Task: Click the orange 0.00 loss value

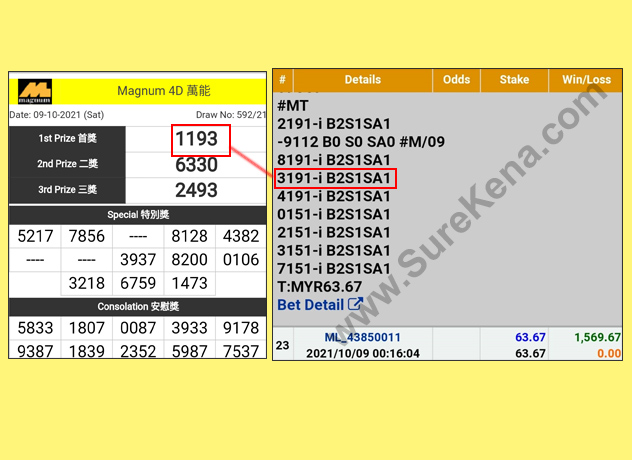Action: [x=609, y=354]
